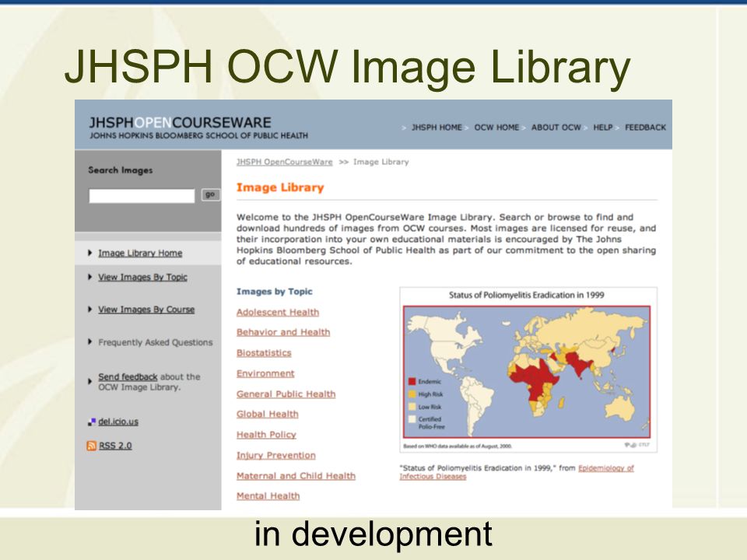Click the Search Images label
This screenshot has height=560, width=747.
[x=121, y=170]
